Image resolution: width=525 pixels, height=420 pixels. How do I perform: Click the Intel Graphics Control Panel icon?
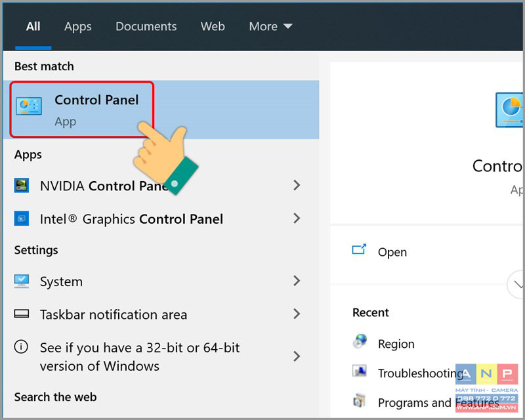22,219
